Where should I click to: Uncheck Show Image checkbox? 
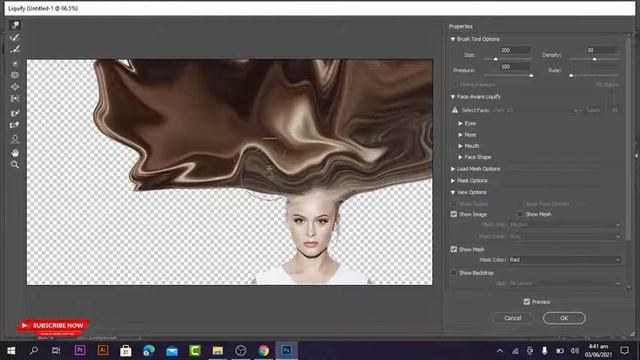(454, 214)
